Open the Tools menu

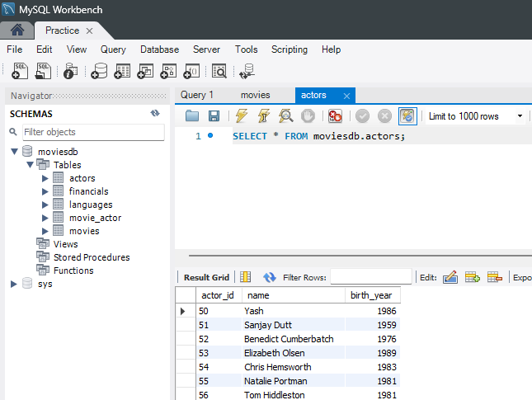(247, 49)
